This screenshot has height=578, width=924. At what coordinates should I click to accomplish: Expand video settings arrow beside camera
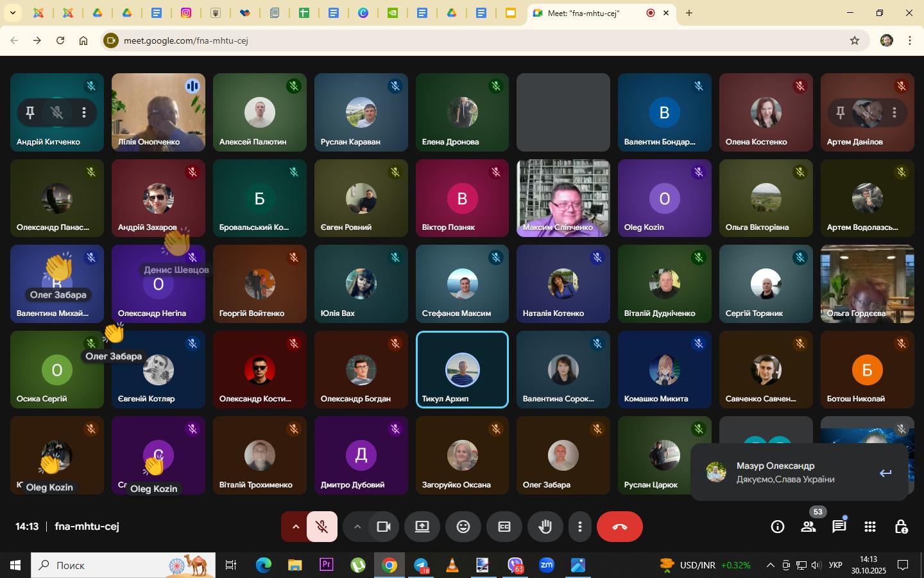357,527
